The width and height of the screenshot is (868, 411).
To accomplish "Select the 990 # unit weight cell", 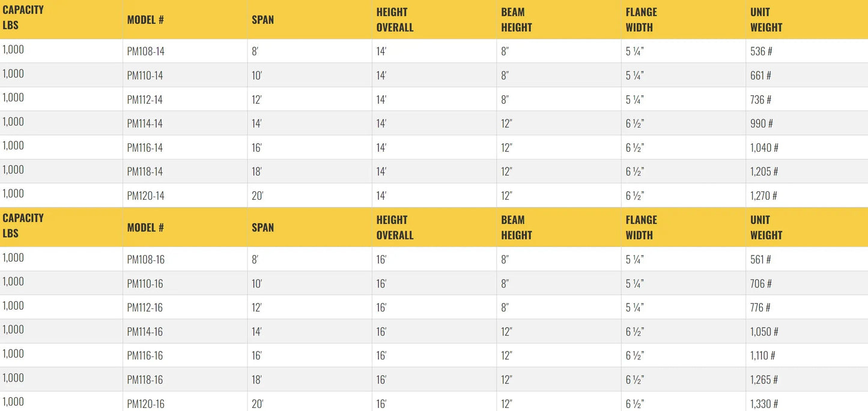I will 761,124.
